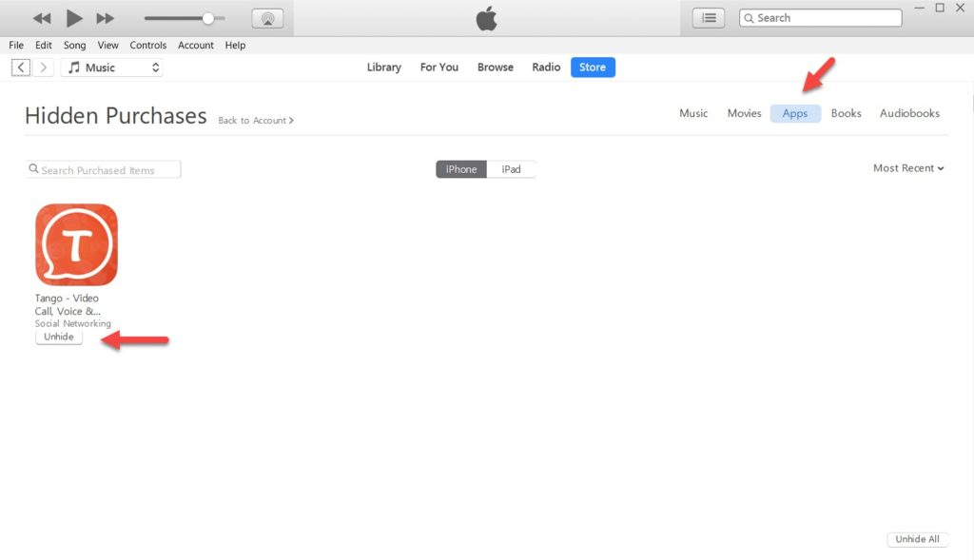
Task: Click the Search Purchased Items field
Action: (x=105, y=170)
